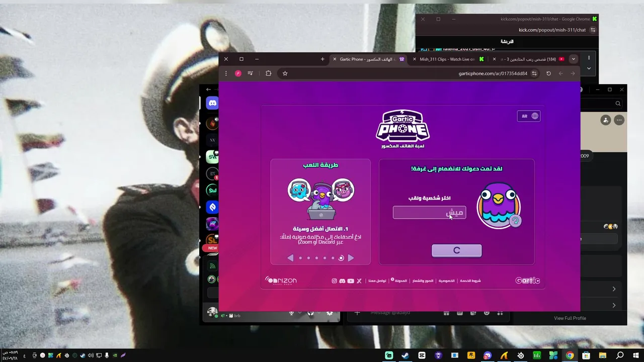Click the nickname input field
Screen dimensions: 644x362
tap(429, 213)
